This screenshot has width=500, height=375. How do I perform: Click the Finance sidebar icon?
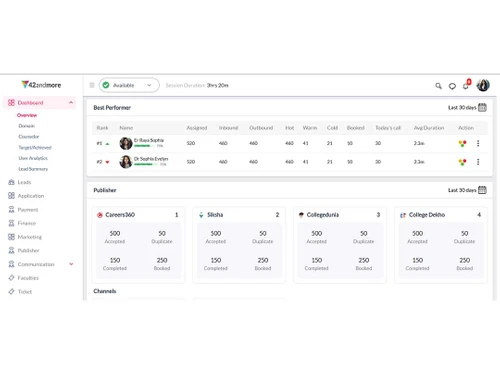(x=11, y=223)
